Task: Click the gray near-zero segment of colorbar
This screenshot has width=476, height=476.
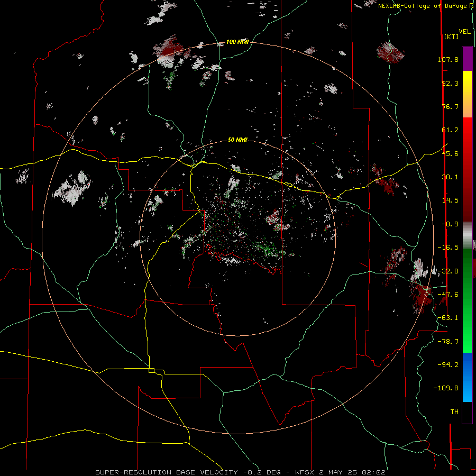Action: (467, 235)
